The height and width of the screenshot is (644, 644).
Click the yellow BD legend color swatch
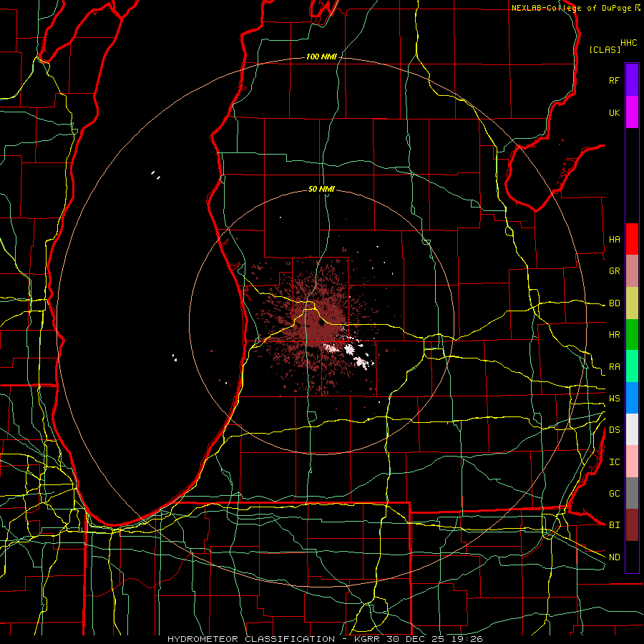pyautogui.click(x=632, y=303)
